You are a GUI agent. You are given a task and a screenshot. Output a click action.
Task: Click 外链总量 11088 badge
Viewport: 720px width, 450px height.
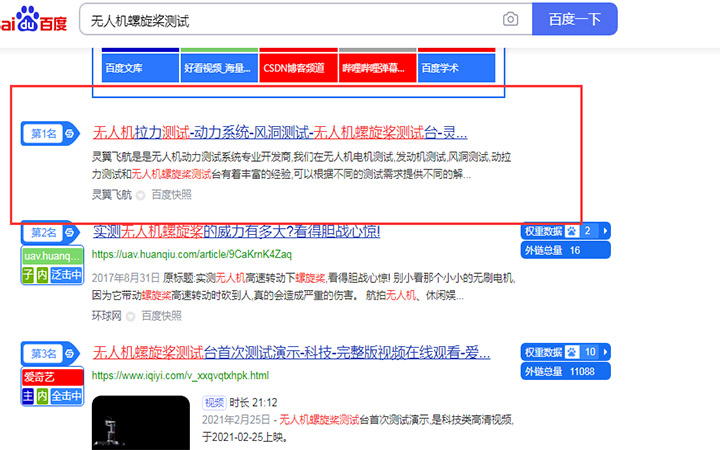pyautogui.click(x=565, y=371)
